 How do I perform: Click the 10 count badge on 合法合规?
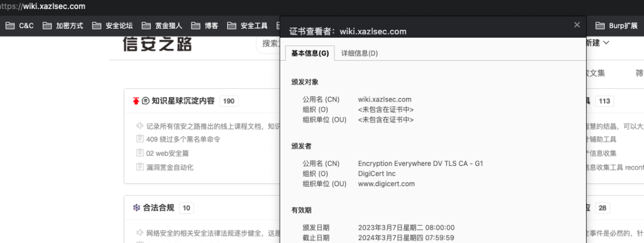187,208
